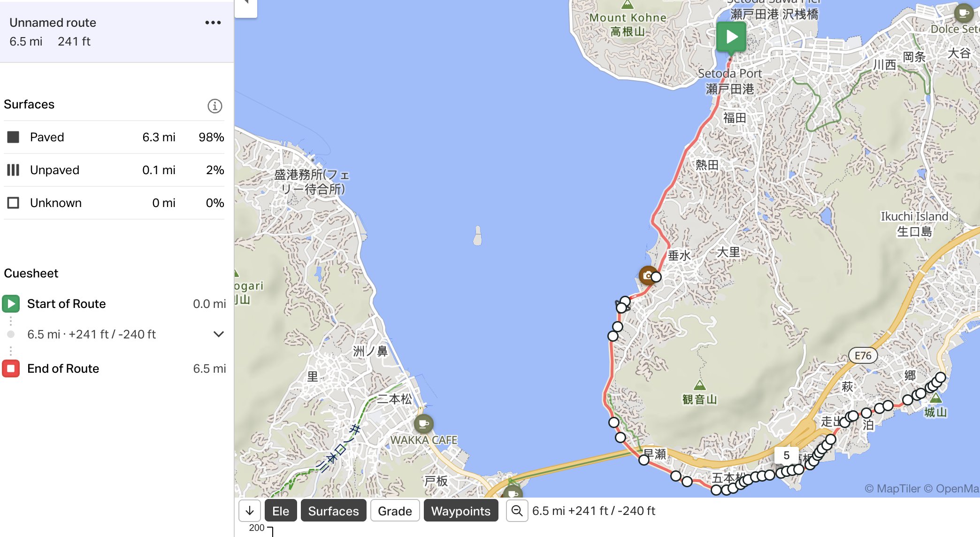Click the zoom-out magnifier icon
980x537 pixels.
(517, 511)
